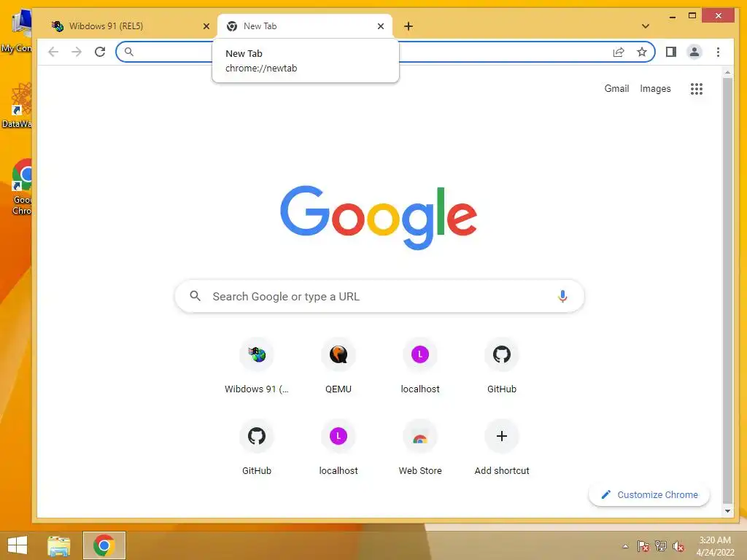The image size is (747, 560).
Task: Click the magnifier icon in address bar
Action: click(128, 52)
